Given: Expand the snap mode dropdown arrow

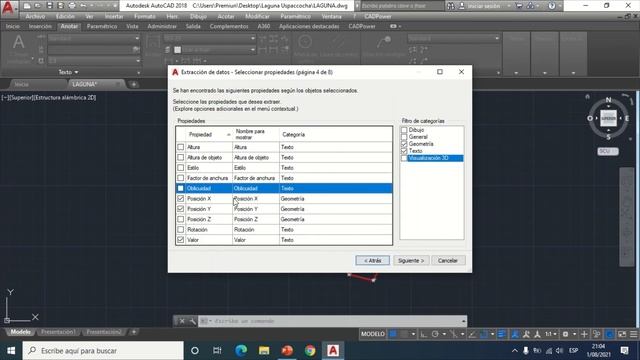Looking at the screenshot, I should (x=414, y=334).
